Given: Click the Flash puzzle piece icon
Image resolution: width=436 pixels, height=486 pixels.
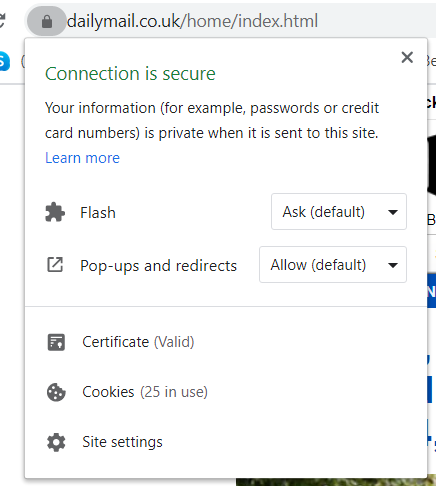Looking at the screenshot, I should (x=55, y=212).
